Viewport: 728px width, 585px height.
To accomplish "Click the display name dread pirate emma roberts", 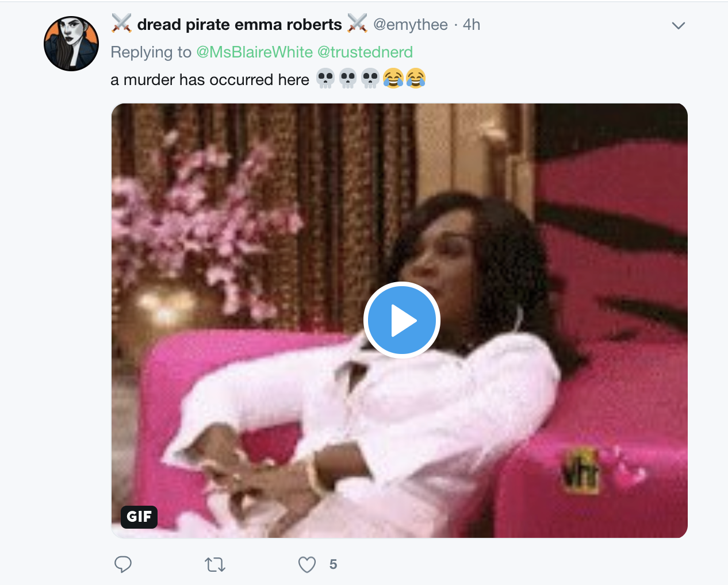I will (240, 25).
